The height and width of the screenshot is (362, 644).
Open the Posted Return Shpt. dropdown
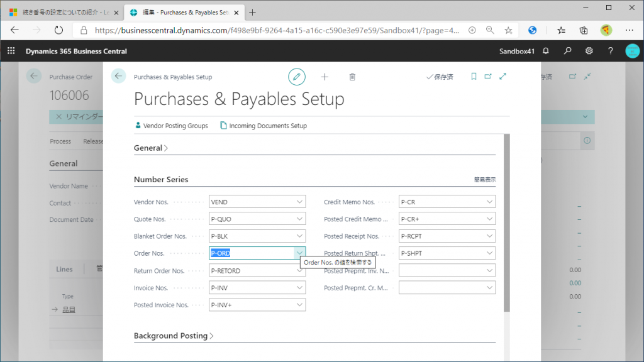tap(489, 253)
